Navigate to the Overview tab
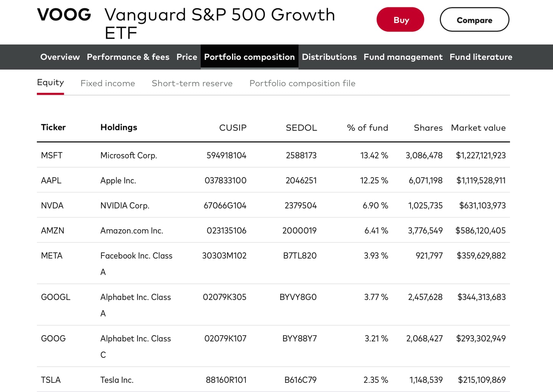This screenshot has height=392, width=553. click(x=60, y=57)
